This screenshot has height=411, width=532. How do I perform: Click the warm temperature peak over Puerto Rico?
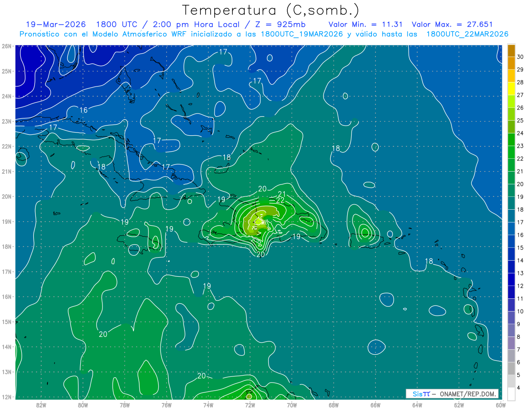(365, 231)
